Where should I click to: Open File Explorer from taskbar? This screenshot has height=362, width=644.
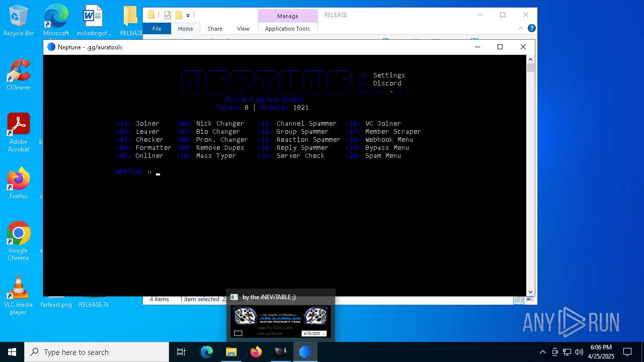click(x=231, y=352)
